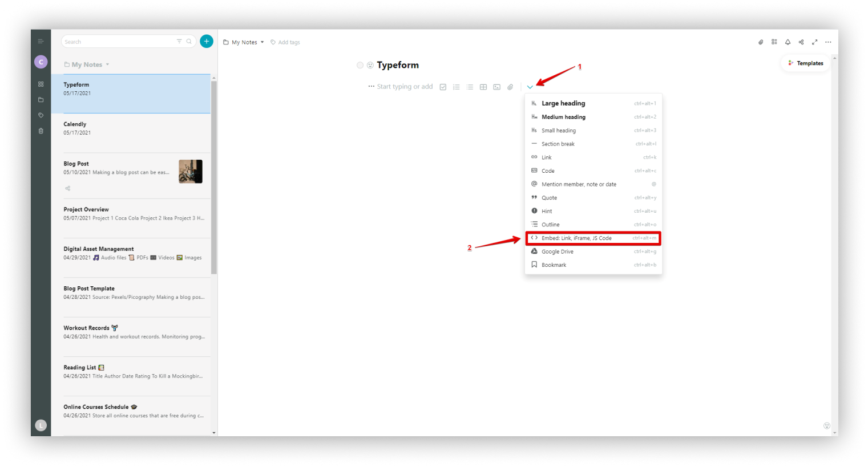Image resolution: width=868 pixels, height=467 pixels.
Task: Select the Google Drive option in the menu
Action: [594, 251]
